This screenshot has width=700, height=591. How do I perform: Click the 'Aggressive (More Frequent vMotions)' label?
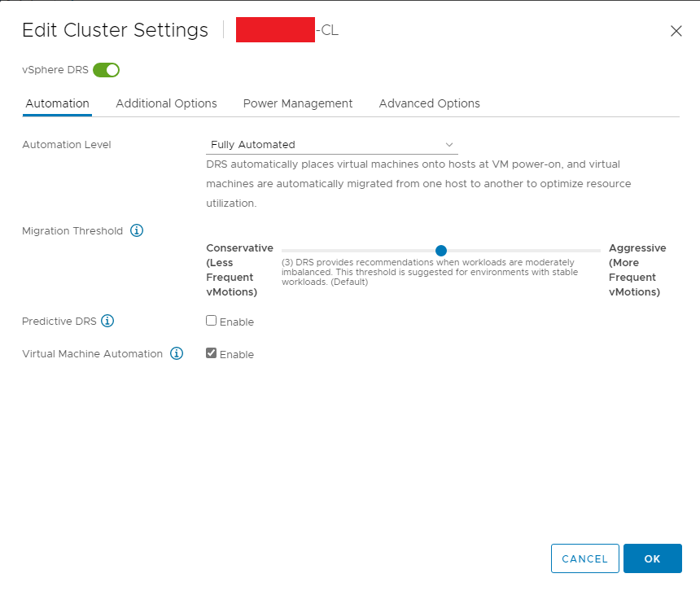click(637, 269)
